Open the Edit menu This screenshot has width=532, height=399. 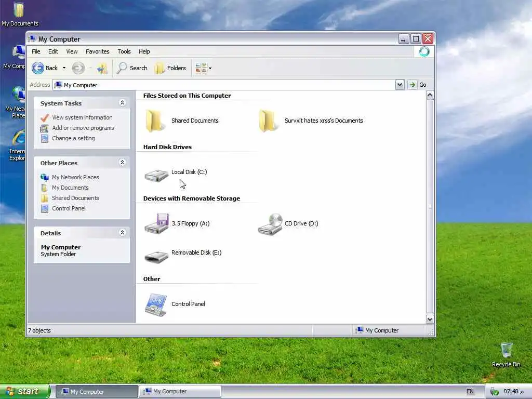[x=53, y=51]
